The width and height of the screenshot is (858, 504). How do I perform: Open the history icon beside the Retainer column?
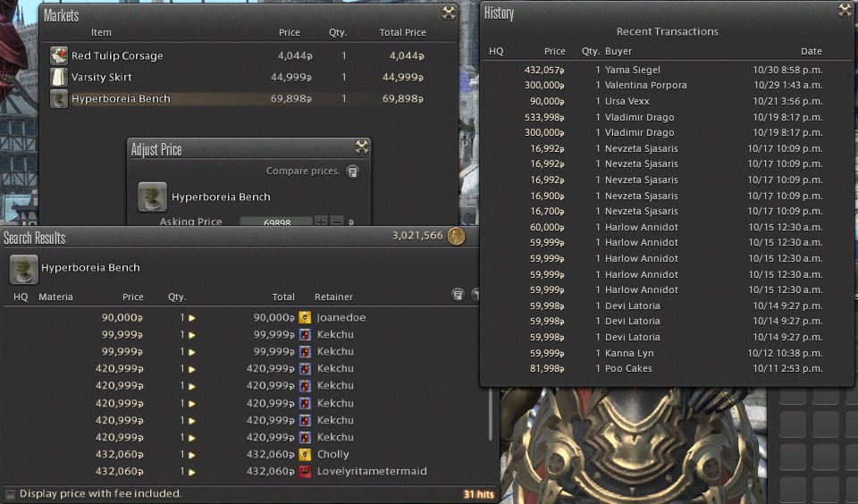pyautogui.click(x=458, y=295)
